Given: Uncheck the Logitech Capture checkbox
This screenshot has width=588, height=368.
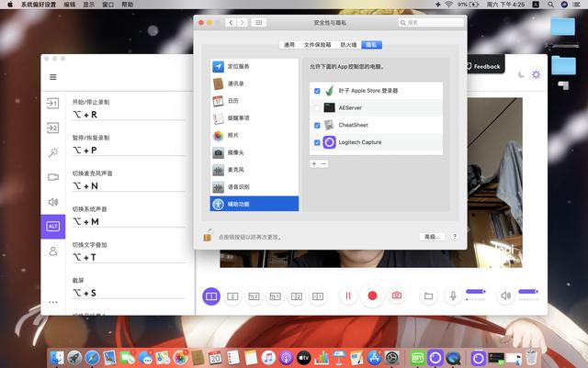Looking at the screenshot, I should point(317,142).
